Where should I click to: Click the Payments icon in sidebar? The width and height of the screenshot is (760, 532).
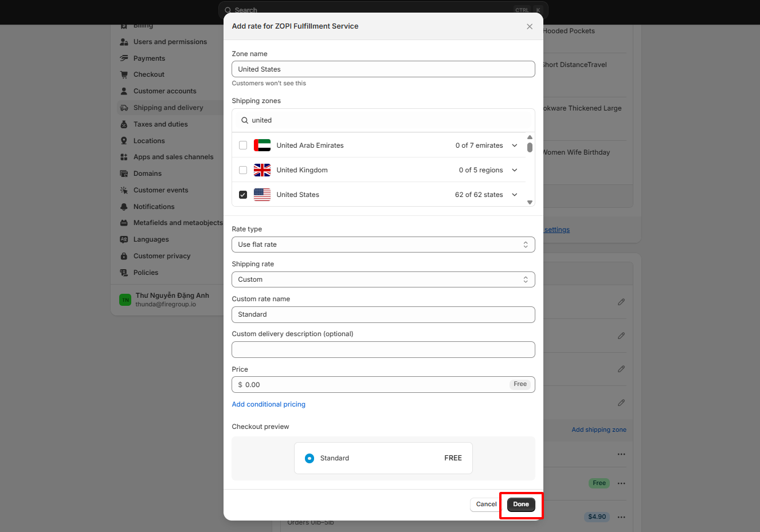(124, 58)
